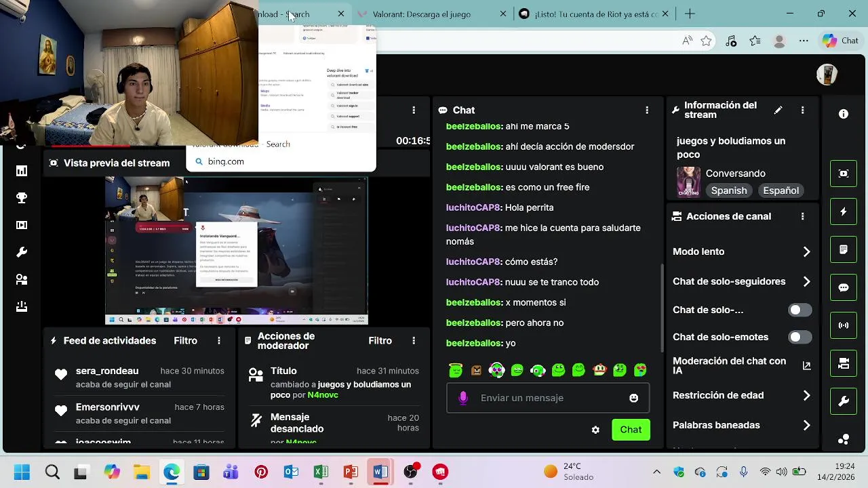Open three-dot menu of Información del stream panel
The width and height of the screenshot is (868, 488).
pyautogui.click(x=803, y=110)
